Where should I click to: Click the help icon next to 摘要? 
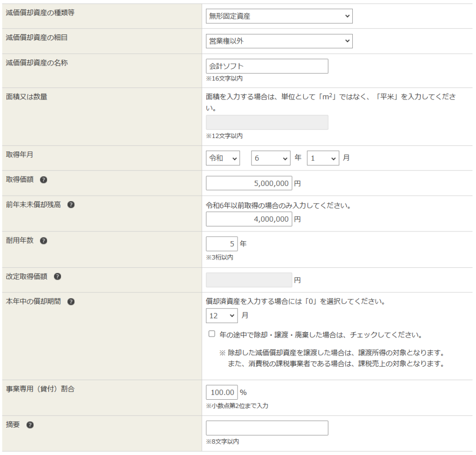tap(30, 425)
